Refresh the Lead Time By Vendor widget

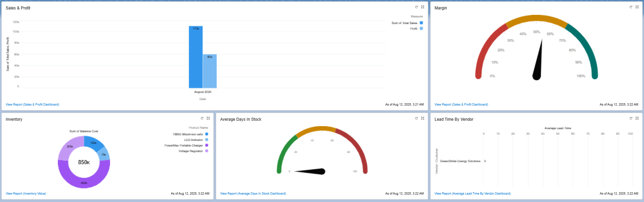(631, 118)
